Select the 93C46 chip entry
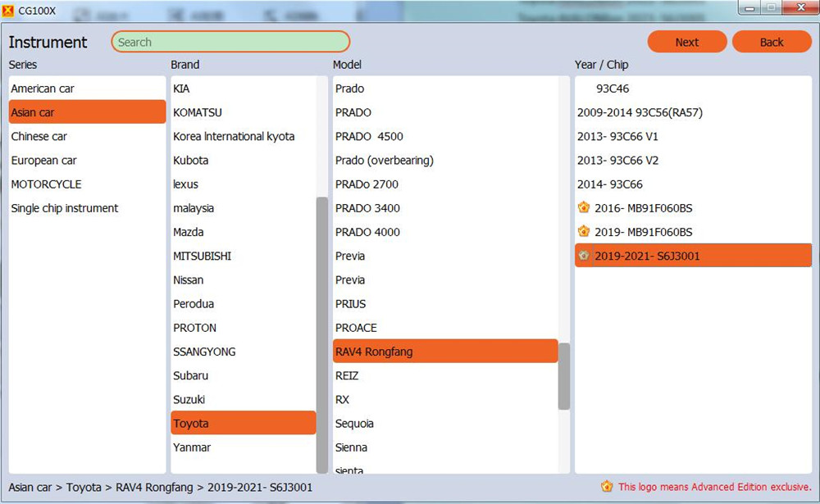 coord(693,89)
